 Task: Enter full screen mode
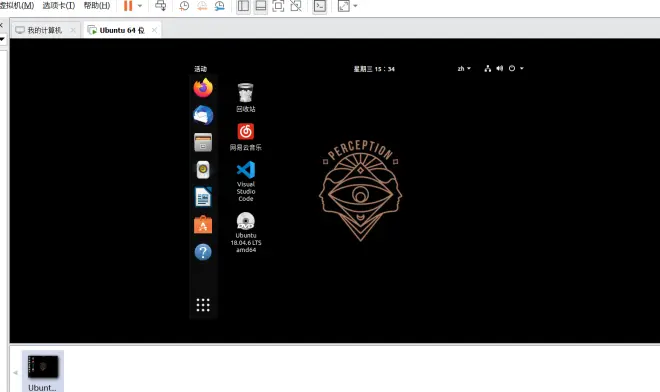tap(278, 6)
